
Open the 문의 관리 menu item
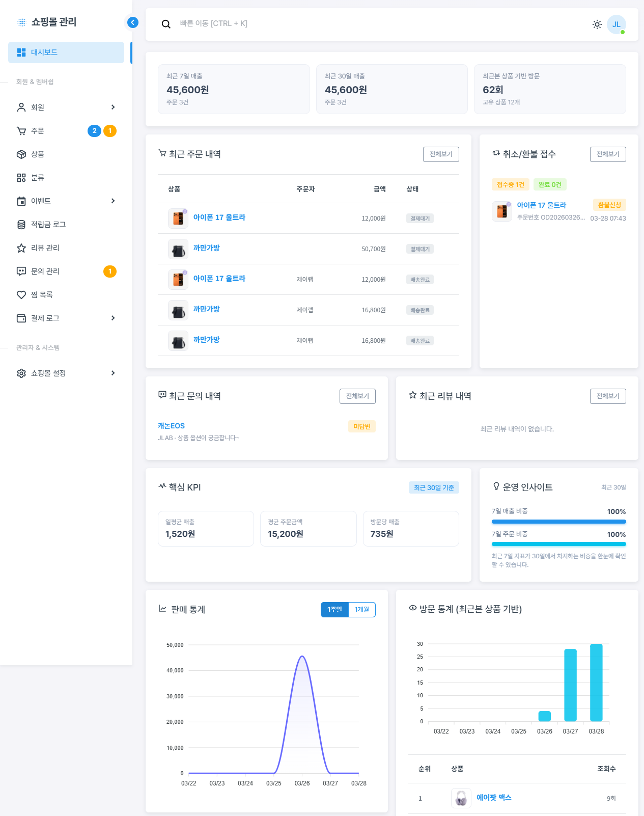(45, 271)
